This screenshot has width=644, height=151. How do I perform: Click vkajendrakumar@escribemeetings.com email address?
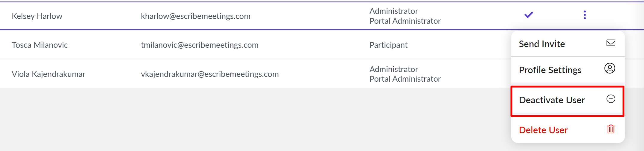[209, 74]
